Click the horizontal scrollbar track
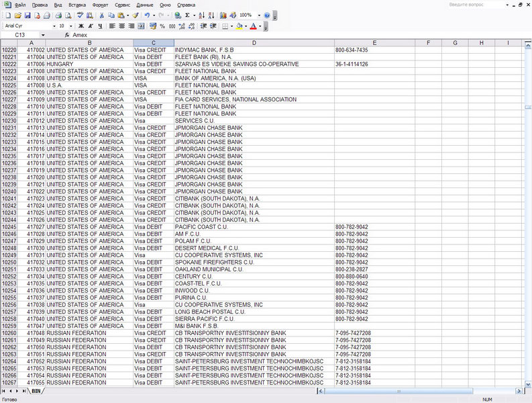532x403 pixels. (494, 391)
